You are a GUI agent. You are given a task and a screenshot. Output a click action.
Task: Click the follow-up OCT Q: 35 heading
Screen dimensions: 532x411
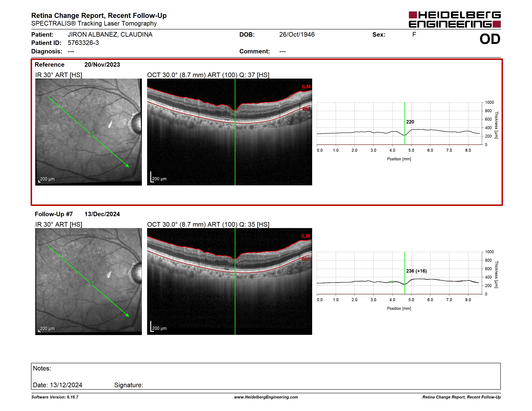point(208,224)
